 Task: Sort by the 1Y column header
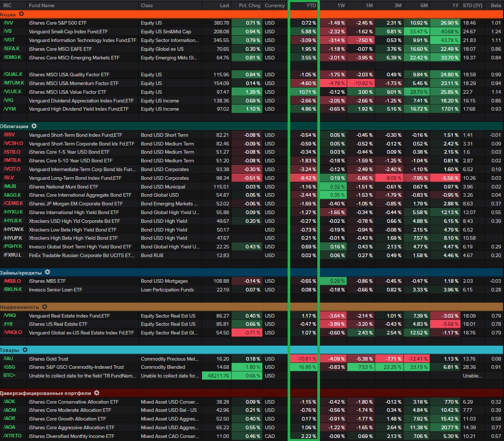click(x=455, y=6)
